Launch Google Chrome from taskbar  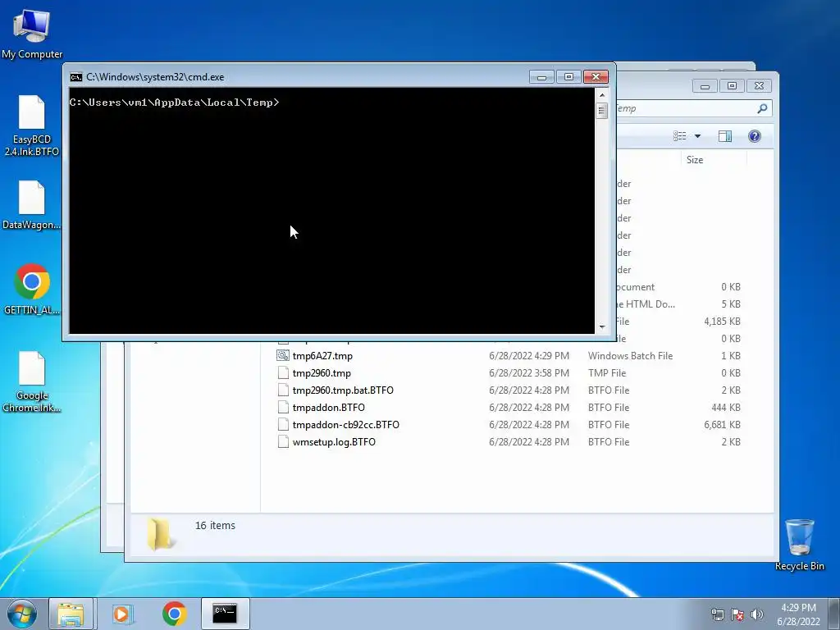174,614
